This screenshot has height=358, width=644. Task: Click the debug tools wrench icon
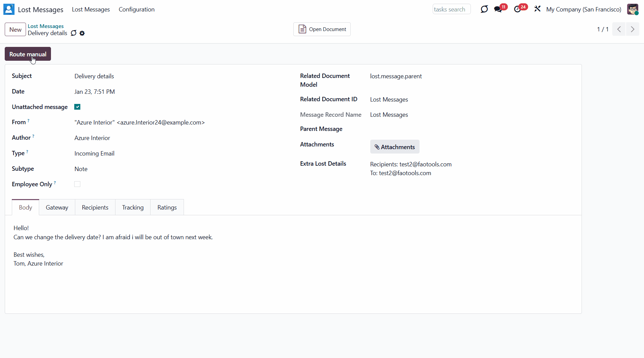537,9
